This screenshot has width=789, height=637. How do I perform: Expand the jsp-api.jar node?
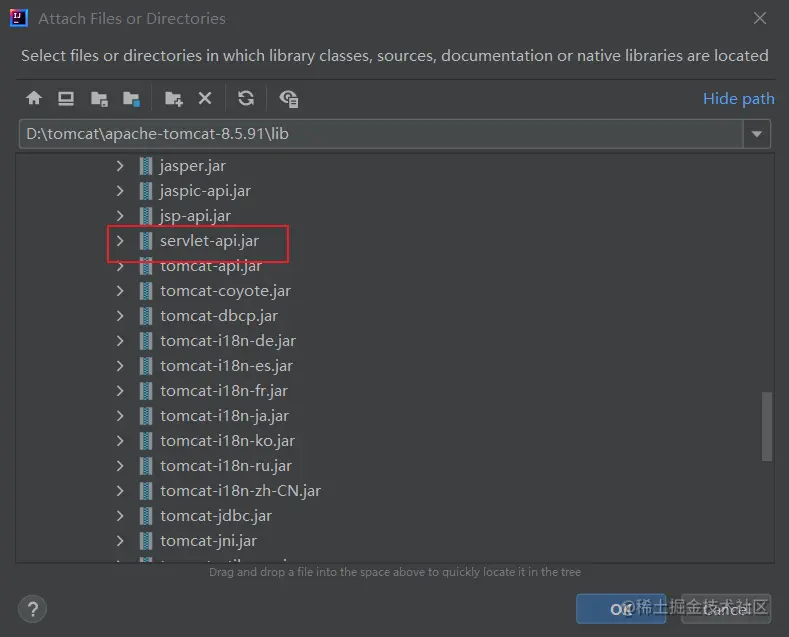pos(120,216)
